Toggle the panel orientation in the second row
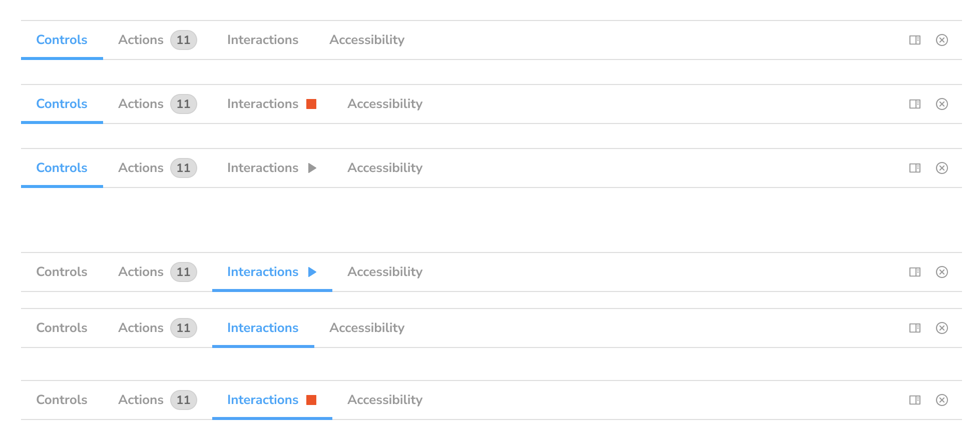 (x=915, y=104)
